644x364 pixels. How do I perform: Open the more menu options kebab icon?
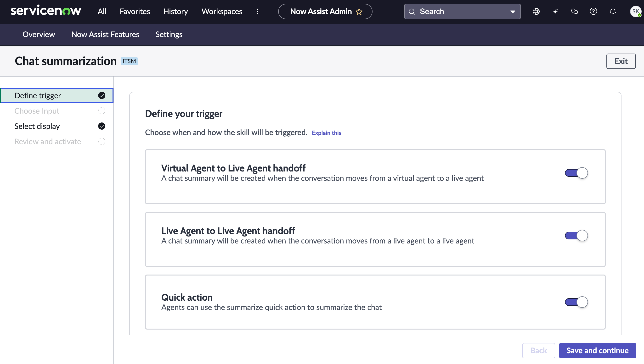(x=257, y=11)
